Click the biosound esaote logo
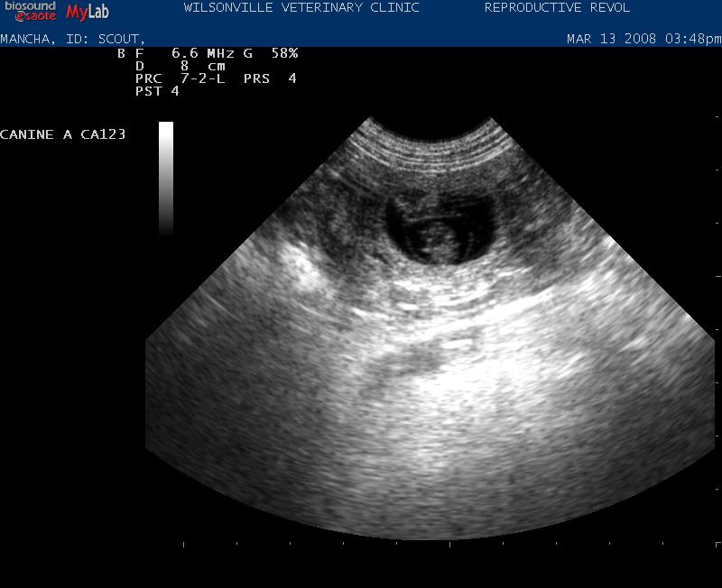This screenshot has width=722, height=588. point(30,12)
